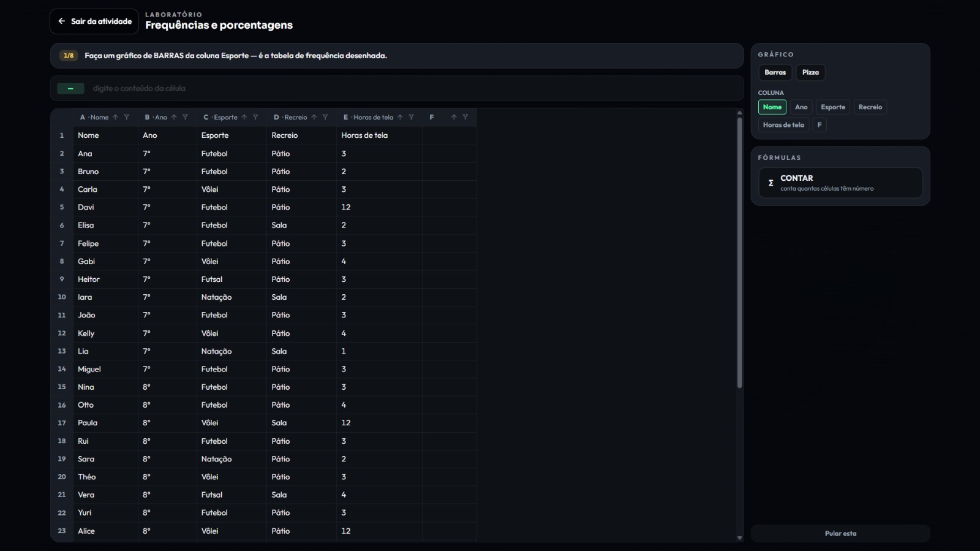Viewport: 980px width, 551px height.
Task: Click the sigma icon of CONTAR formula
Action: pyautogui.click(x=771, y=183)
